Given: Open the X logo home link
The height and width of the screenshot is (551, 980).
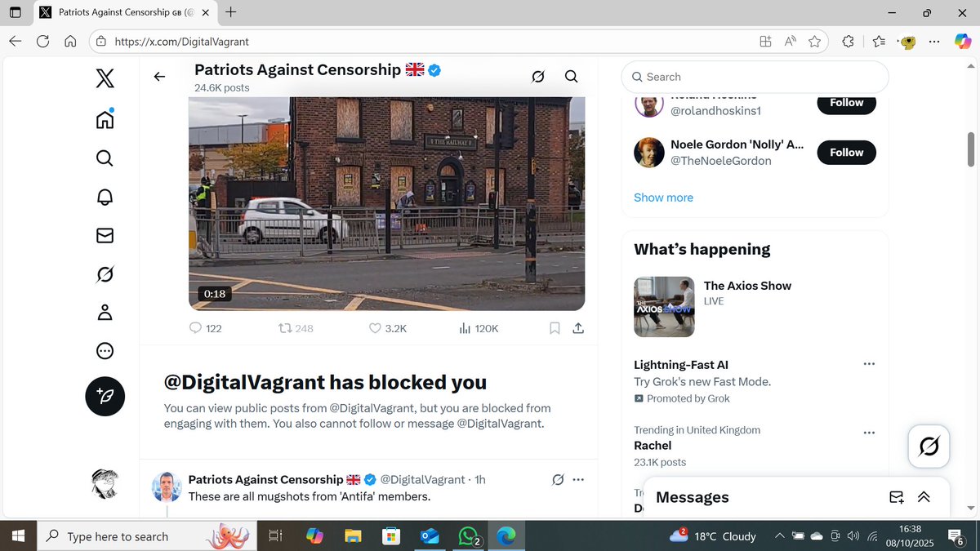Looking at the screenshot, I should [105, 78].
